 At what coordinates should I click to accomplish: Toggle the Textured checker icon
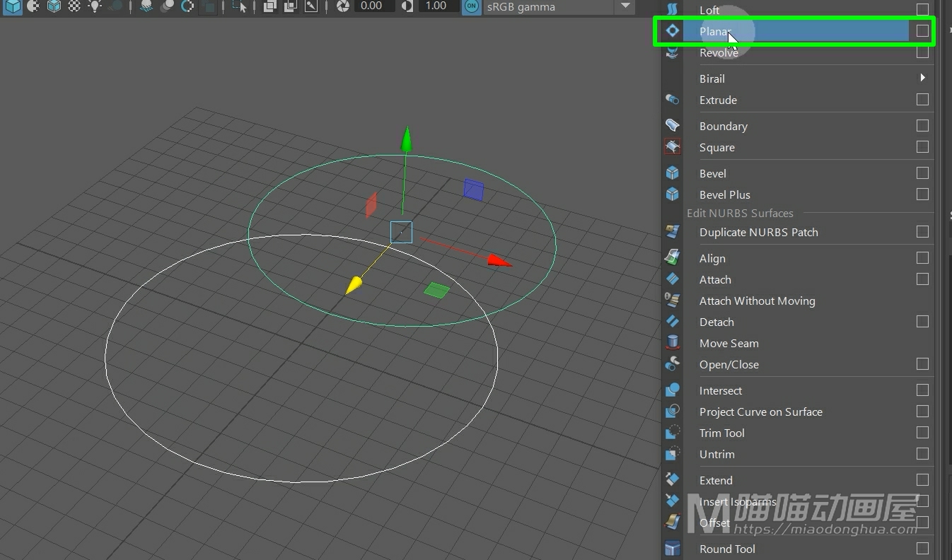pos(74,6)
